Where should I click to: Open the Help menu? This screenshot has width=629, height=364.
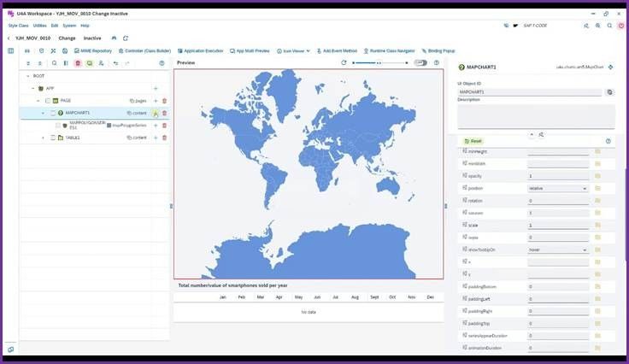coord(85,26)
